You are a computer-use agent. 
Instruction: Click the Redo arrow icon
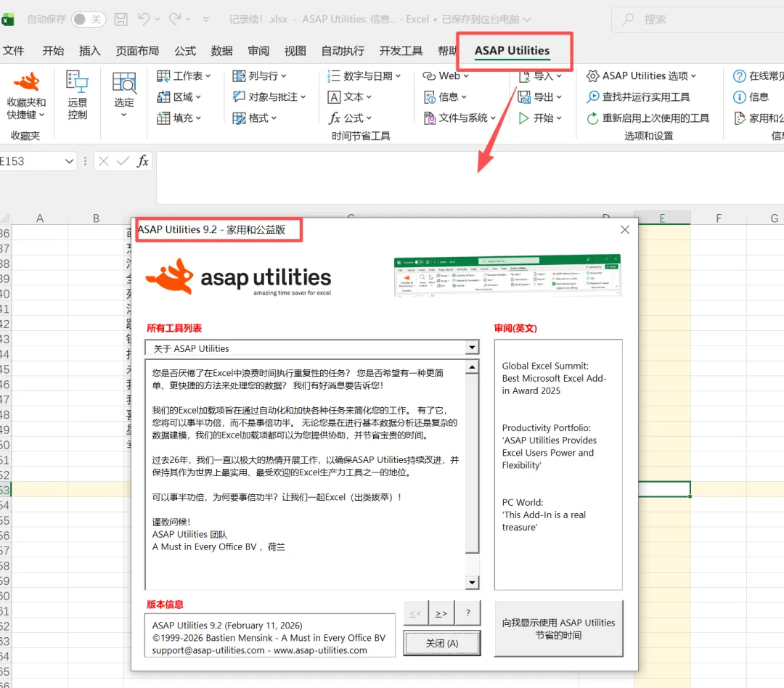[x=174, y=19]
